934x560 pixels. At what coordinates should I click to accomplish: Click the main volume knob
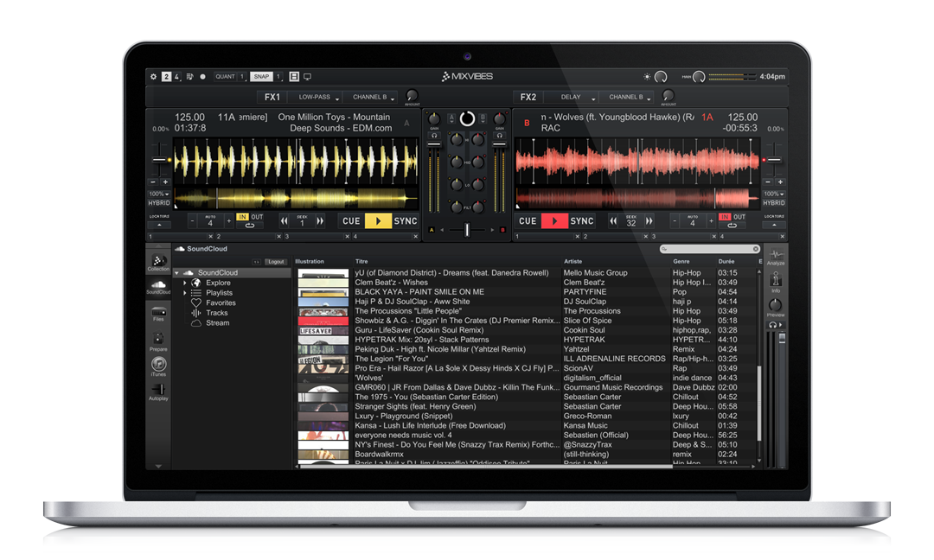[700, 77]
